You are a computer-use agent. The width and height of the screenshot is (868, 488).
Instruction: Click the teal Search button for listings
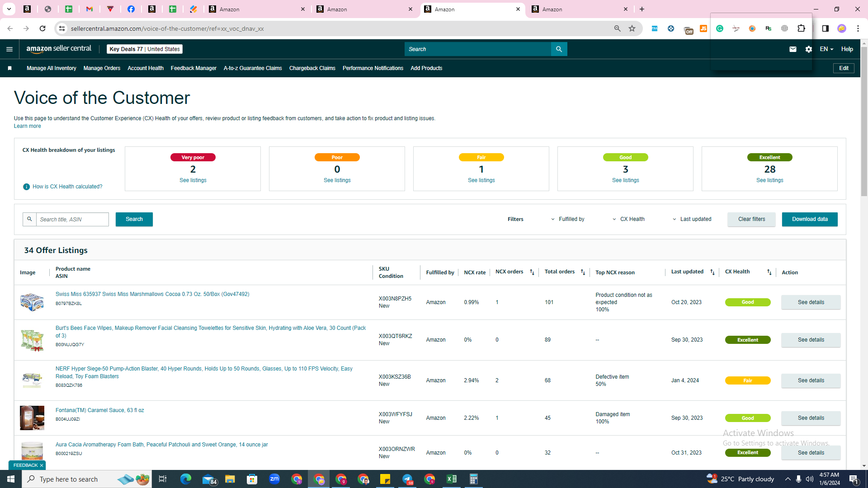click(134, 219)
